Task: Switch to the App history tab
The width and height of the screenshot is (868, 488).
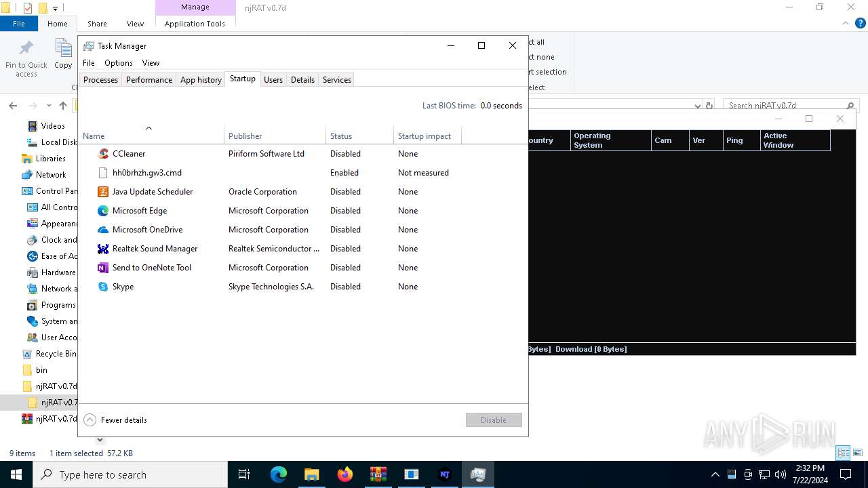Action: click(x=201, y=79)
